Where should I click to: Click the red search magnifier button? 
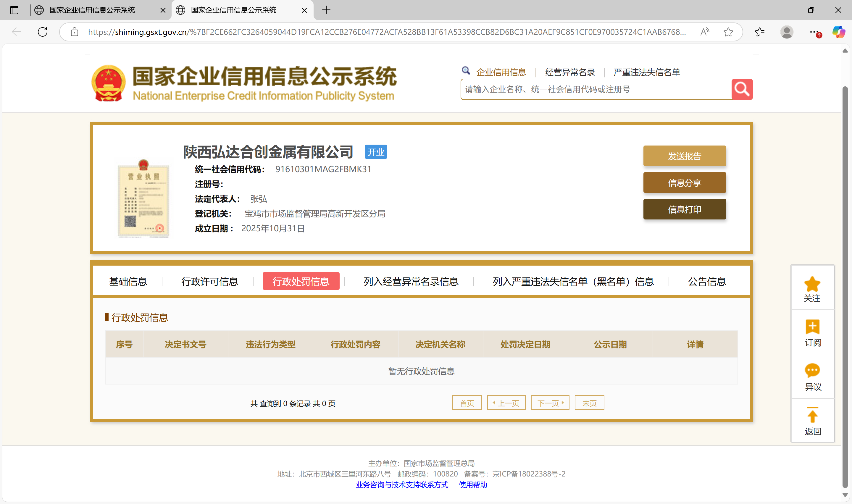coord(742,89)
